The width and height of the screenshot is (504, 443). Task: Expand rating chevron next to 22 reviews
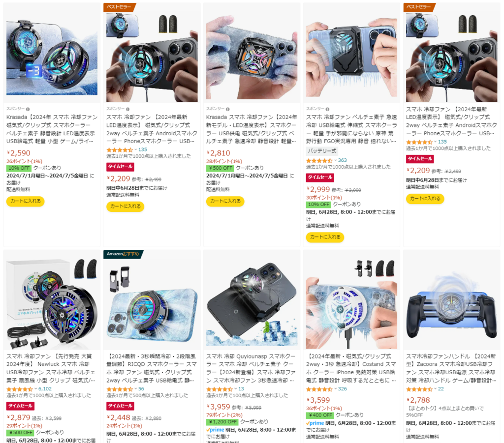436,389
